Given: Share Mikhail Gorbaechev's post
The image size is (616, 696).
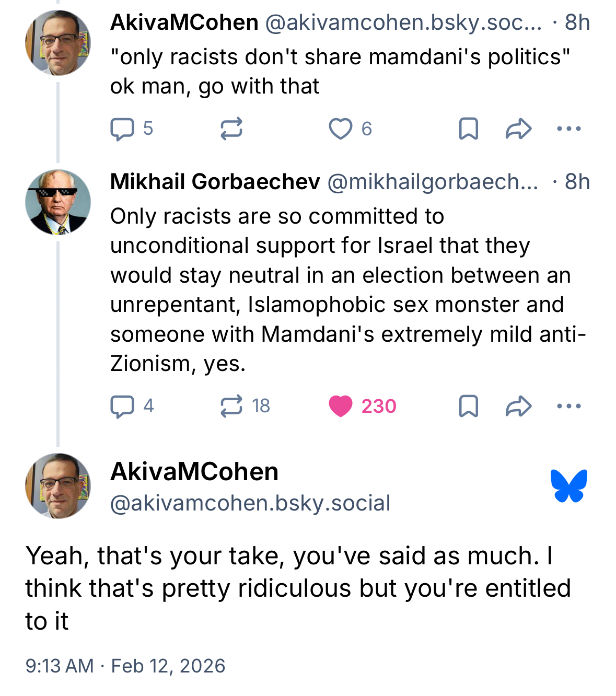Looking at the screenshot, I should coord(518,406).
